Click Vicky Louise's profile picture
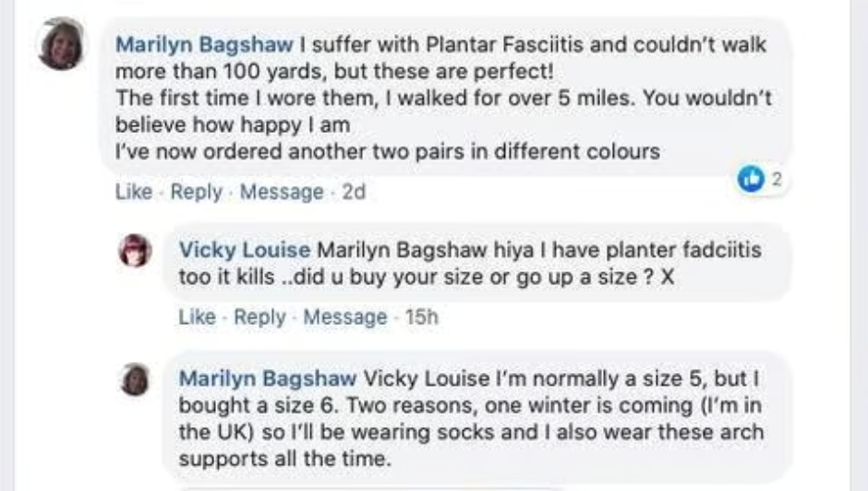This screenshot has width=868, height=491. click(x=135, y=250)
